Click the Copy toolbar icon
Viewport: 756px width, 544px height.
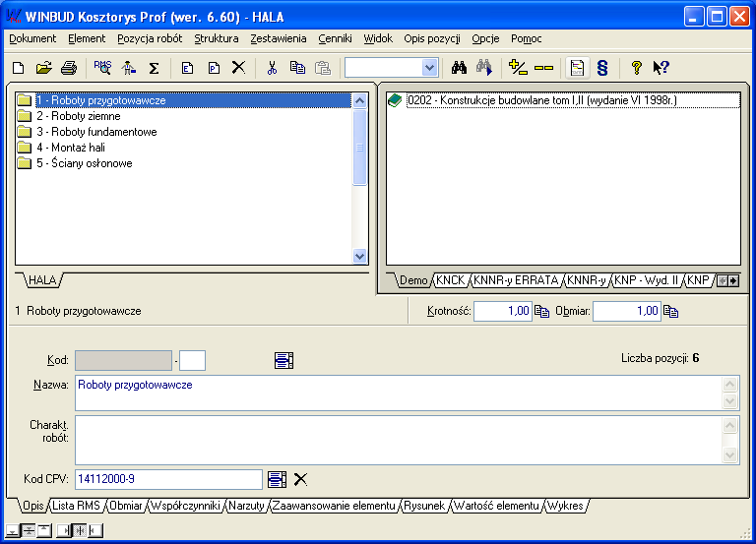point(297,68)
